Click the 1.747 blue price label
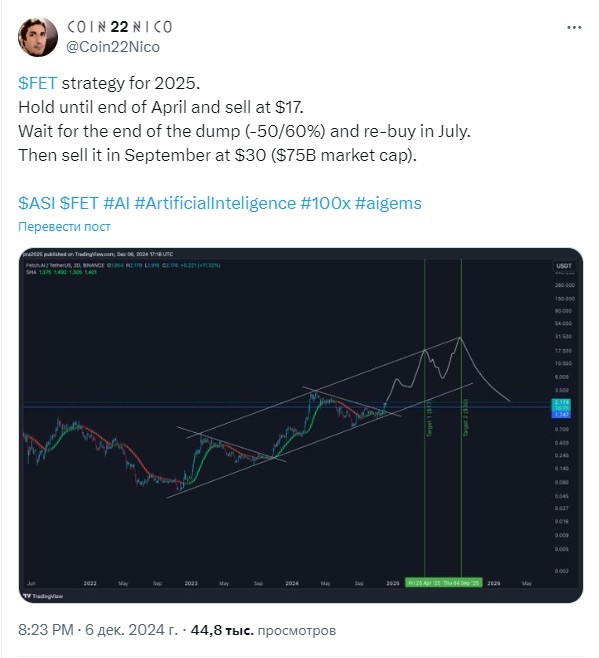 (561, 415)
